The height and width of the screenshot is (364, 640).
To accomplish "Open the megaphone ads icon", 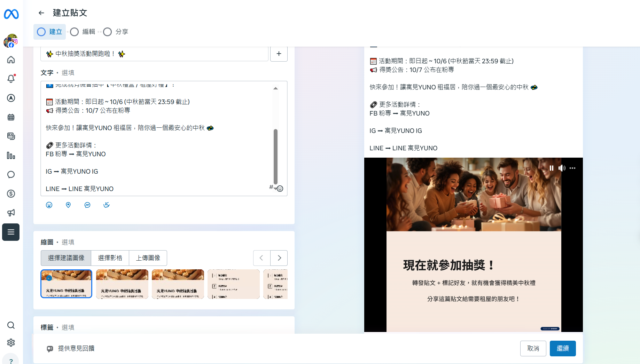I will click(11, 213).
